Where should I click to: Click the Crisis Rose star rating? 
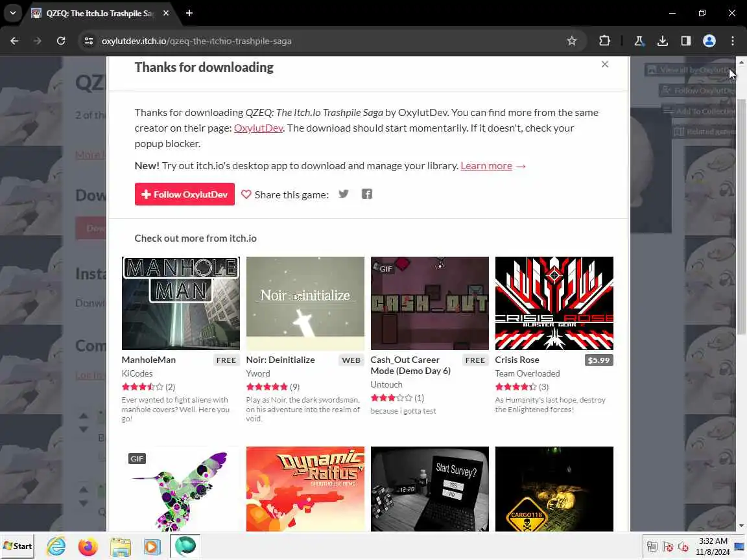(x=516, y=387)
